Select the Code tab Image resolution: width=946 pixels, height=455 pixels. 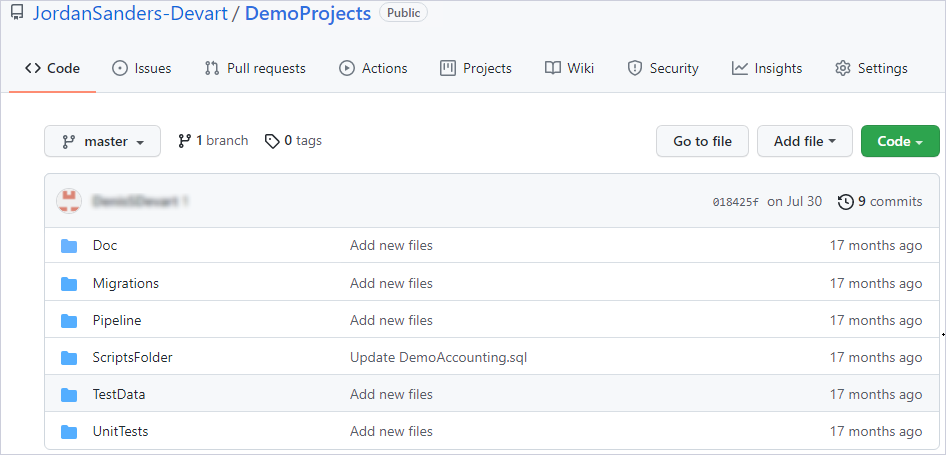[52, 68]
